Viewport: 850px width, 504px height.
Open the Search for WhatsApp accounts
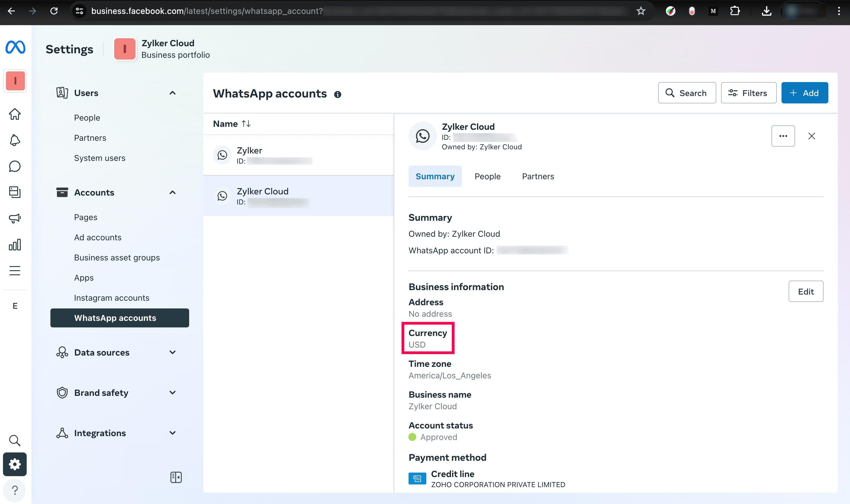coord(687,92)
